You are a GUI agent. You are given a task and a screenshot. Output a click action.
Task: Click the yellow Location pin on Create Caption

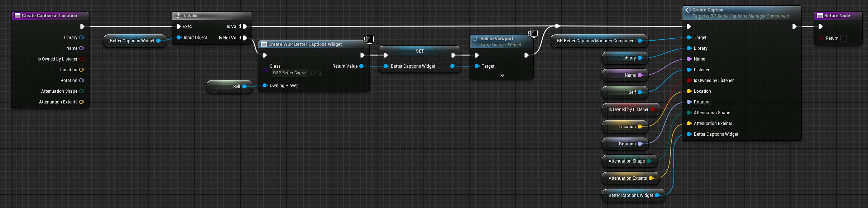(689, 91)
